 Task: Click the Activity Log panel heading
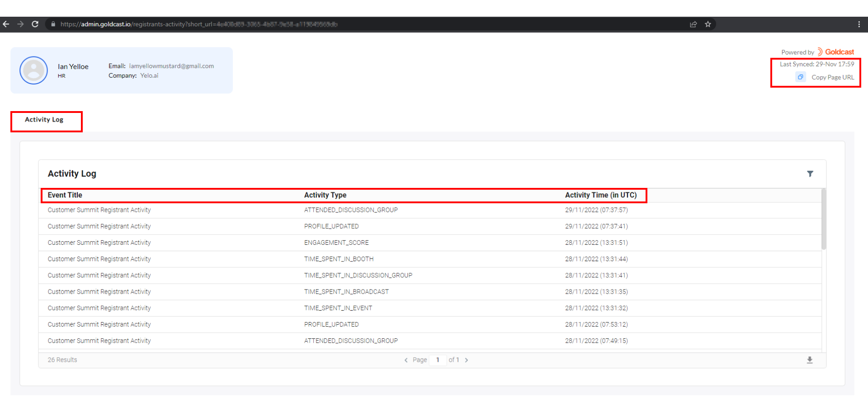(x=72, y=174)
